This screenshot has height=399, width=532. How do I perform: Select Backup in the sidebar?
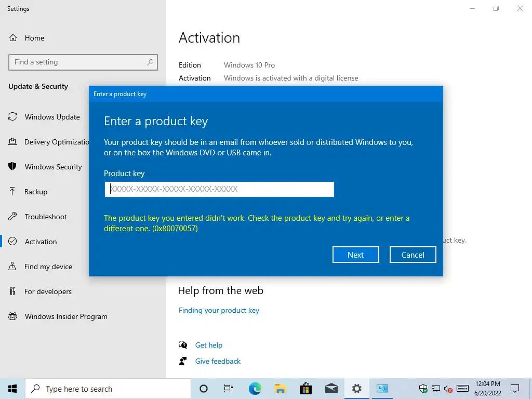pyautogui.click(x=36, y=192)
